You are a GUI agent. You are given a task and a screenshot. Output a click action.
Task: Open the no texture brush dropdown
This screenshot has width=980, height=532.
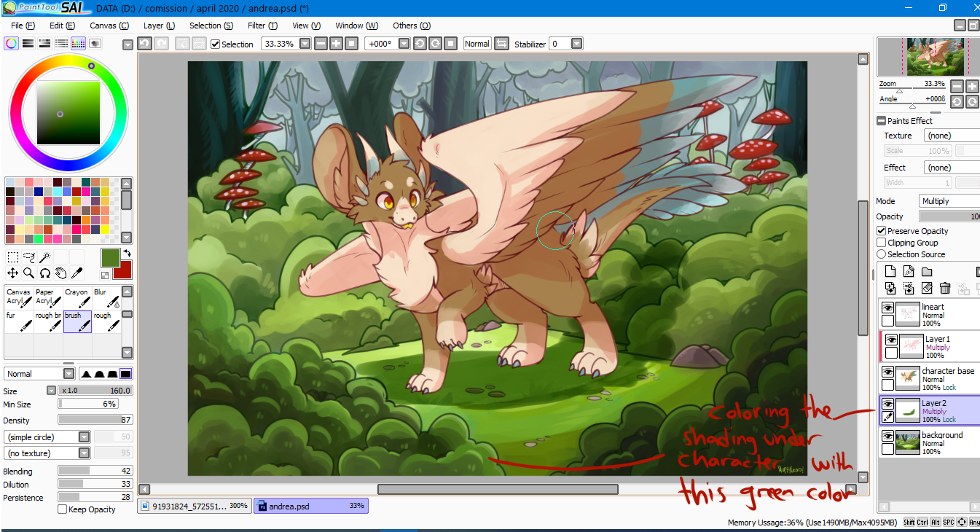click(x=84, y=453)
